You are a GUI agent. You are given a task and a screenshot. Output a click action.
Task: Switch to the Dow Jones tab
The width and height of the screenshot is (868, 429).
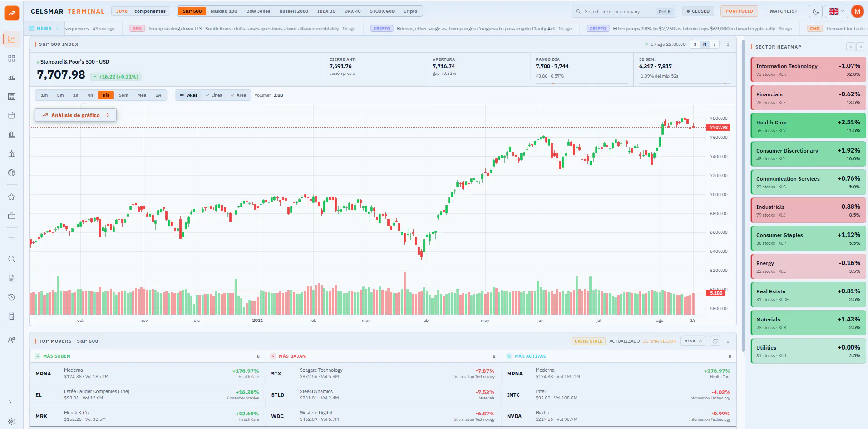[x=258, y=11]
